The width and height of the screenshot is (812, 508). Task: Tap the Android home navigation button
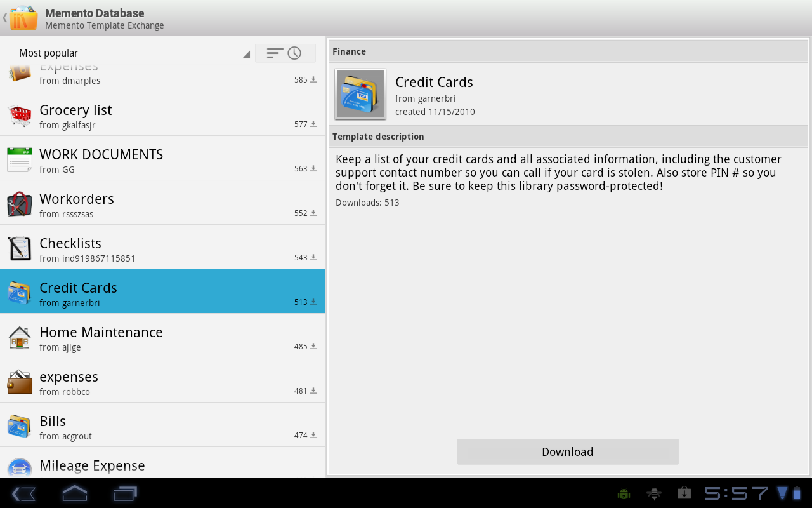click(74, 493)
